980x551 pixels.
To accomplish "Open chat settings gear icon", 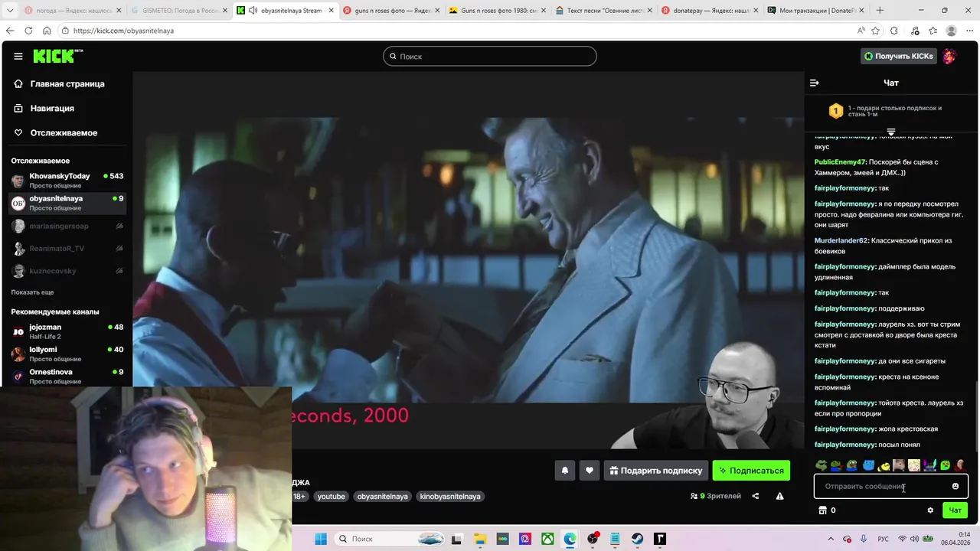I will pos(930,510).
